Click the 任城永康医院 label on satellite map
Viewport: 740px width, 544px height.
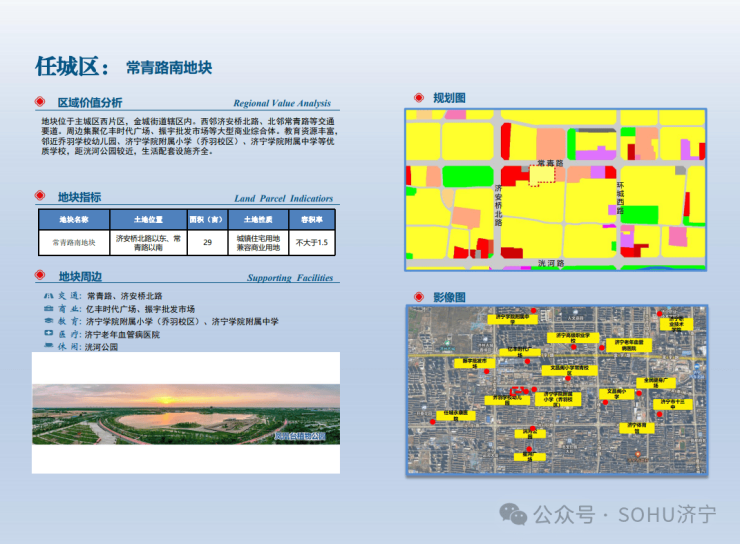[x=455, y=415]
